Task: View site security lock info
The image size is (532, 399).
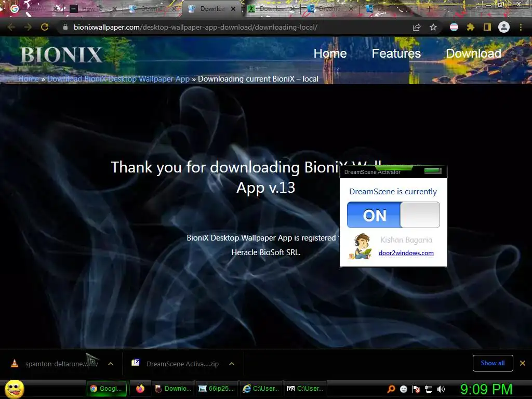Action: point(65,27)
